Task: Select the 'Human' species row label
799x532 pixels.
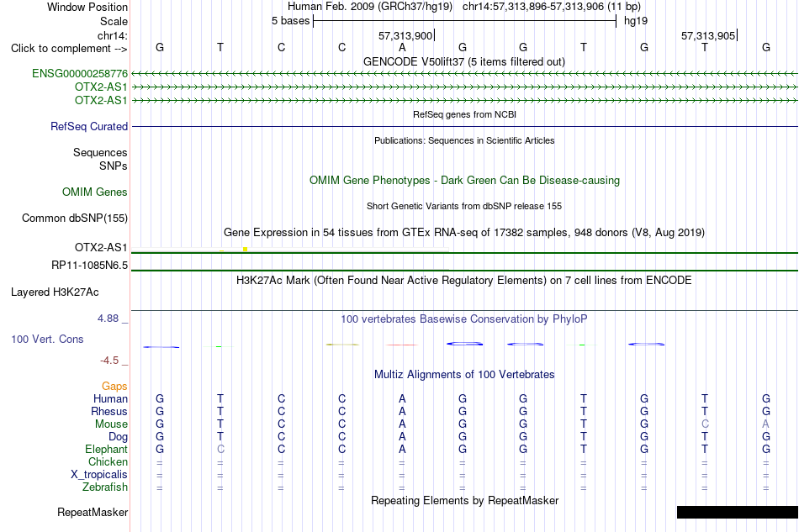Action: click(x=110, y=398)
